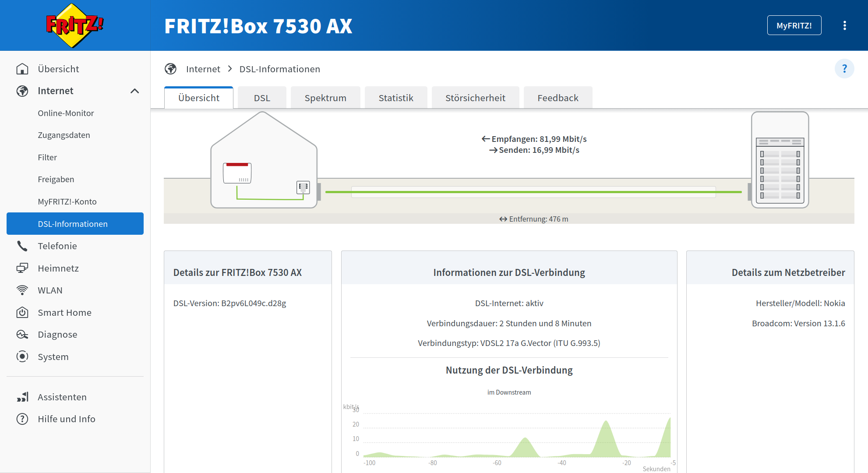This screenshot has width=868, height=473.
Task: Click the Empfangen: 81,99 Mbit/s value
Action: coord(534,139)
